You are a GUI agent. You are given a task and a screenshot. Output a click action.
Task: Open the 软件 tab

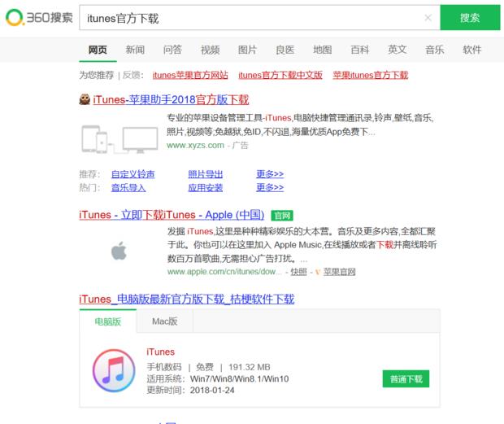pyautogui.click(x=472, y=50)
